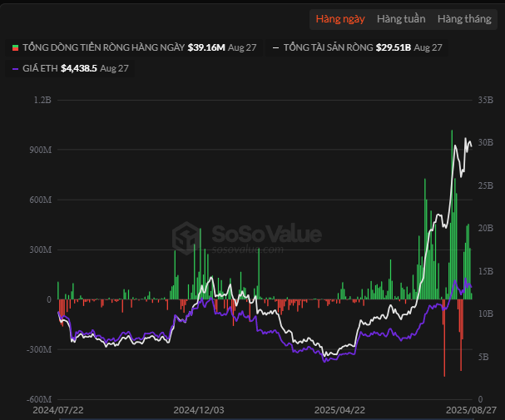Switch to Hàng tuần view
The height and width of the screenshot is (420, 505).
pyautogui.click(x=401, y=19)
